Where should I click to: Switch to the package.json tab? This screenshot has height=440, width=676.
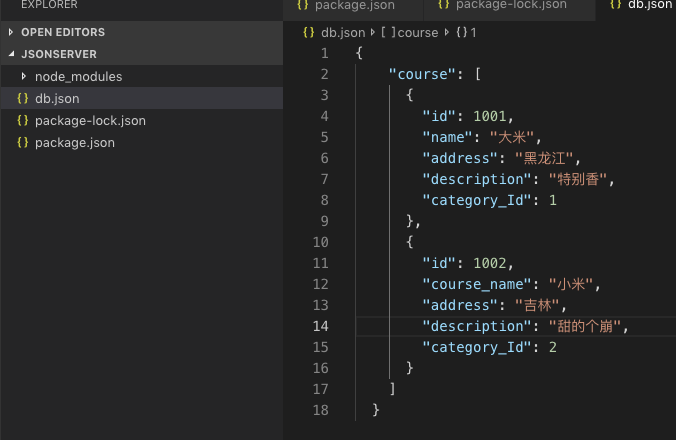(354, 5)
